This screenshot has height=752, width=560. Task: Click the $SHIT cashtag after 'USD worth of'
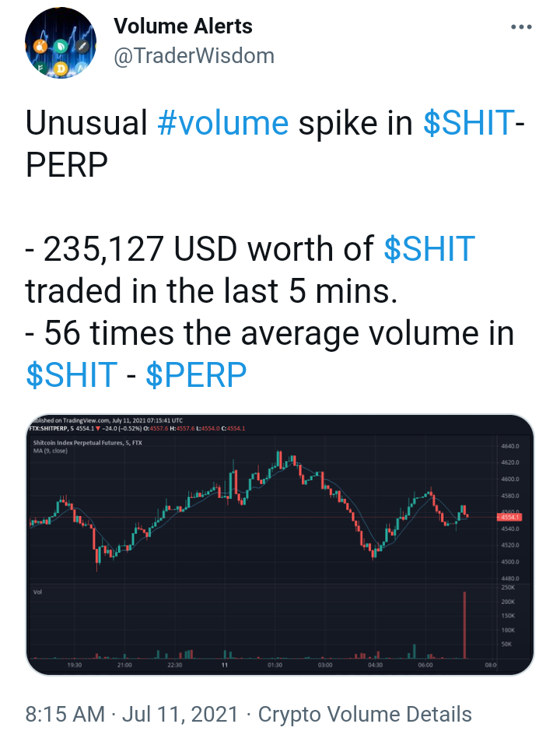click(429, 249)
